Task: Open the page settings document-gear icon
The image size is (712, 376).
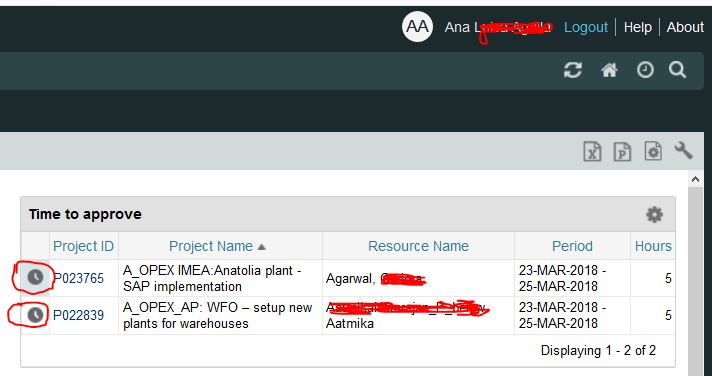Action: point(653,151)
